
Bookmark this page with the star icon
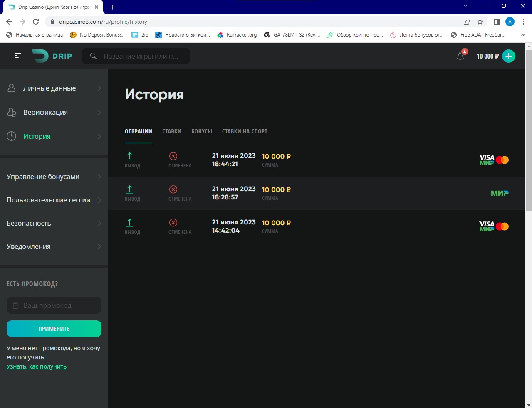(480, 22)
